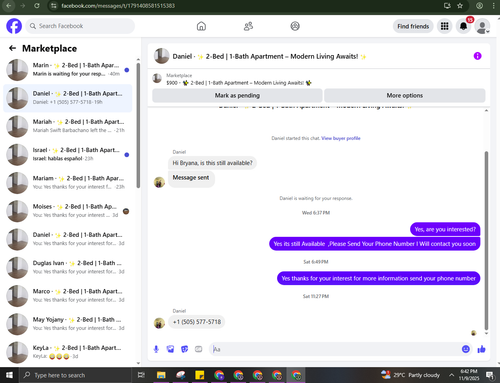
Task: Open Marco conversation in the list
Action: pyautogui.click(x=68, y=296)
